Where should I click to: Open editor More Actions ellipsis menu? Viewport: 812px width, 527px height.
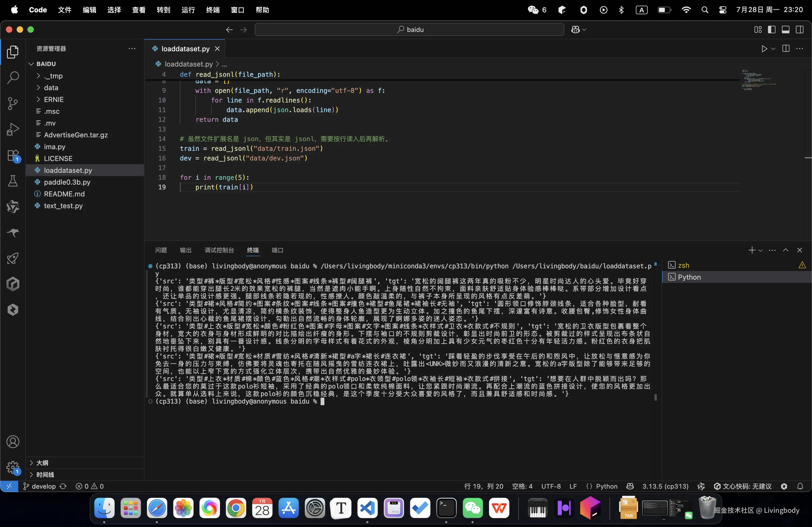coord(800,49)
